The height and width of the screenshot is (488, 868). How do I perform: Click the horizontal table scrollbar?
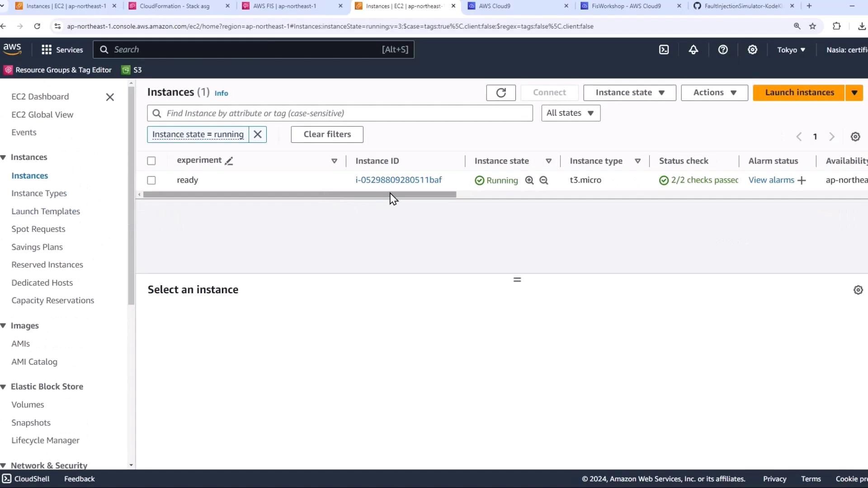coord(299,195)
